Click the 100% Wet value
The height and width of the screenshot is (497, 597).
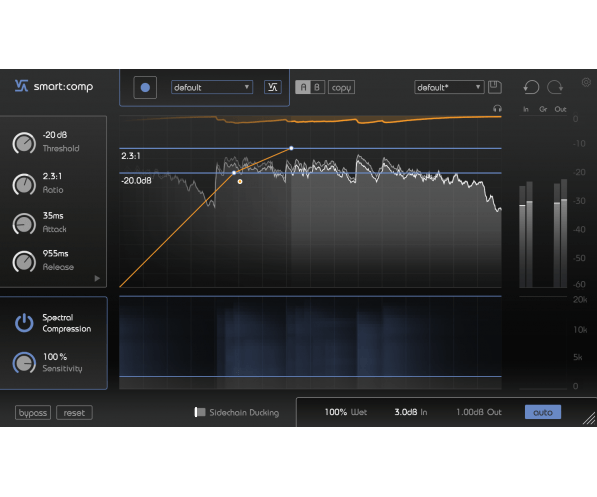346,412
